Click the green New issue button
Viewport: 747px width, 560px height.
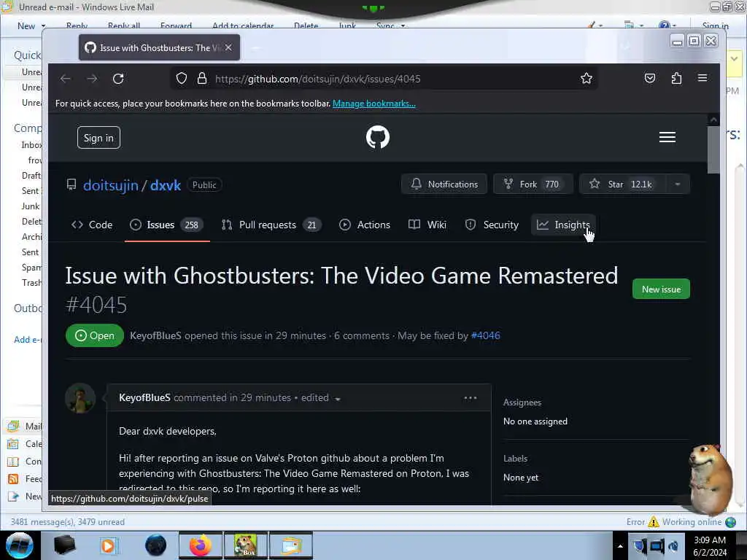coord(661,289)
